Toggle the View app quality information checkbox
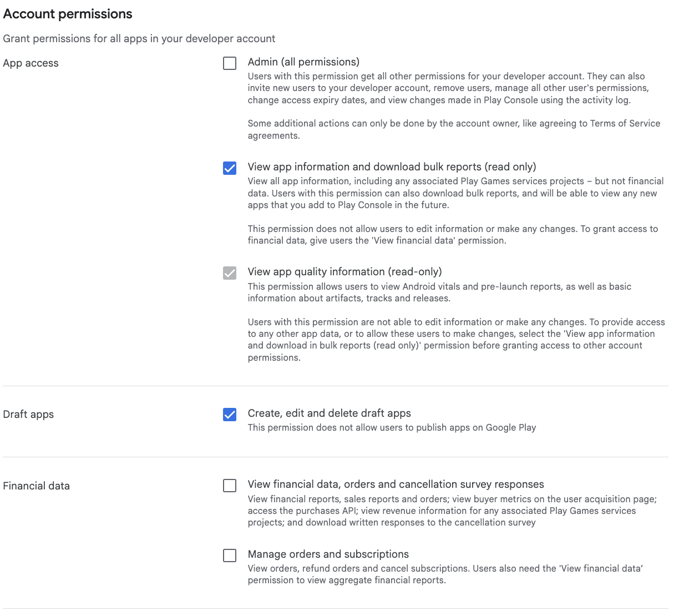 (229, 272)
